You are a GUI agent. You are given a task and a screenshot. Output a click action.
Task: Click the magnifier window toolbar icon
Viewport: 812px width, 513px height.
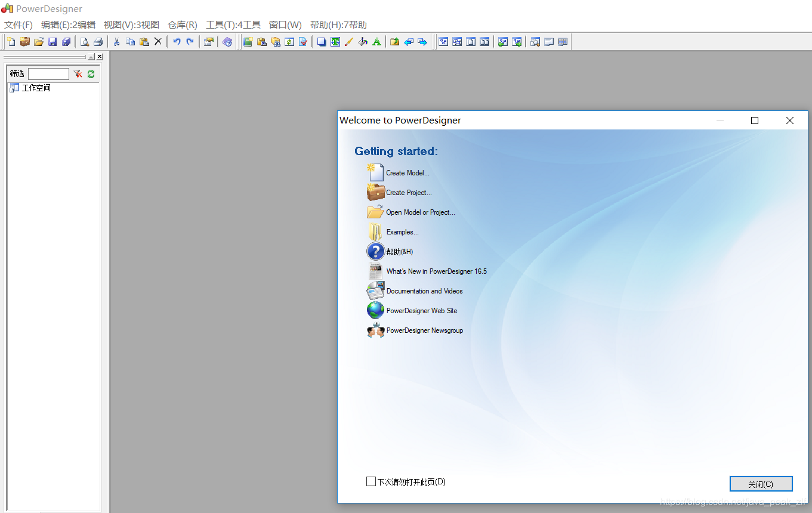coord(535,42)
